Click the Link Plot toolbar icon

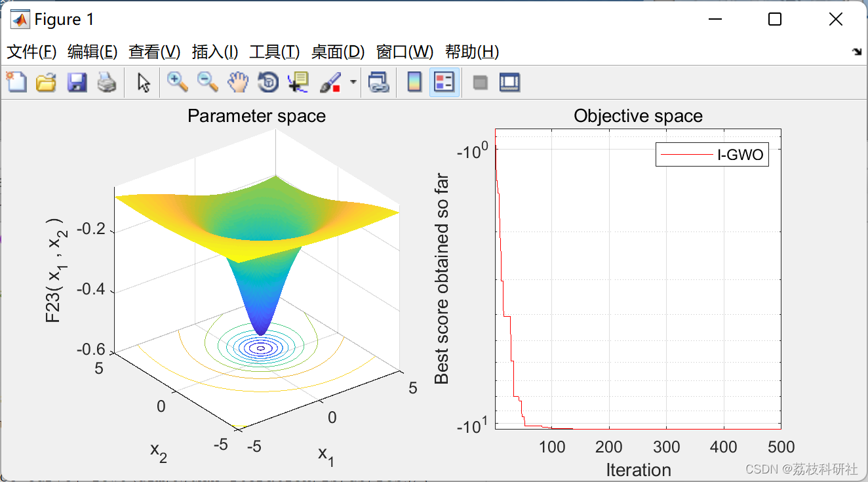pos(378,83)
